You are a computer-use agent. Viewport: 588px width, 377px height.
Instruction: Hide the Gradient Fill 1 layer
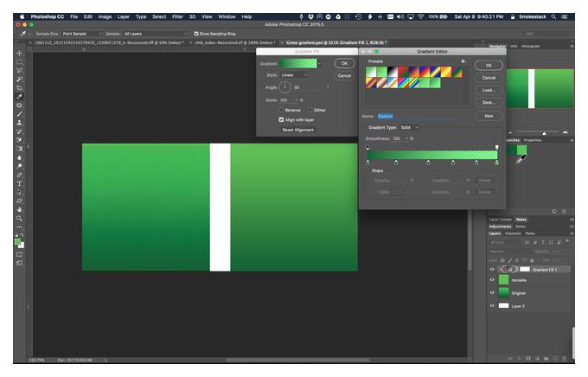492,269
